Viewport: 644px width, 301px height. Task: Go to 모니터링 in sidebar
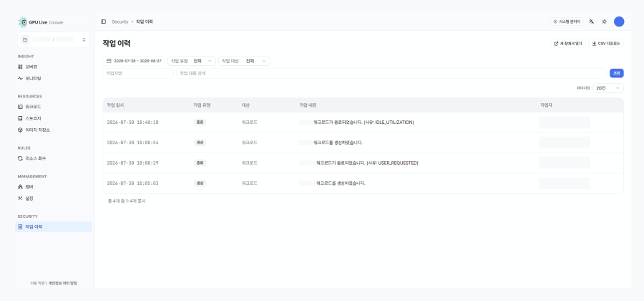pyautogui.click(x=54, y=78)
